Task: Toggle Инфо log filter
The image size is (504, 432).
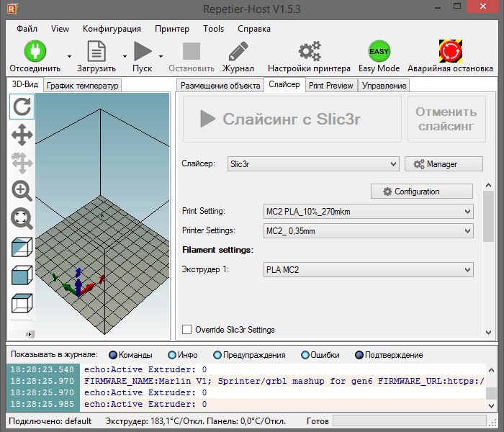Action: pos(172,355)
